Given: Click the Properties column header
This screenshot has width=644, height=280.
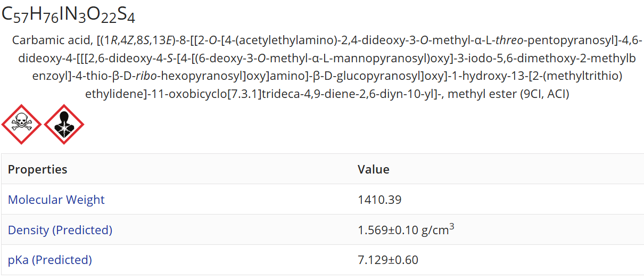Looking at the screenshot, I should [37, 169].
